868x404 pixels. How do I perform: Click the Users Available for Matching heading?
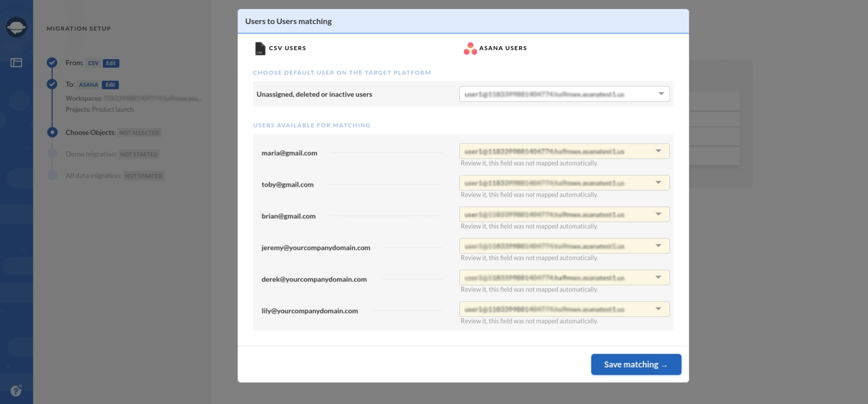coord(312,125)
